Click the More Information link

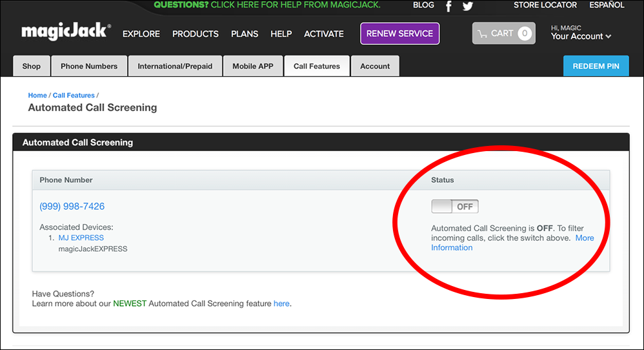tap(584, 238)
